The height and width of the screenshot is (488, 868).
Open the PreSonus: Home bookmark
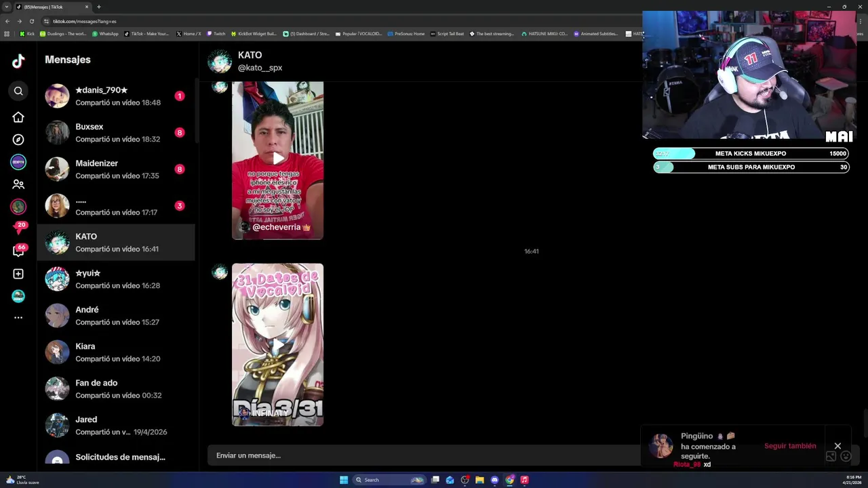406,33
